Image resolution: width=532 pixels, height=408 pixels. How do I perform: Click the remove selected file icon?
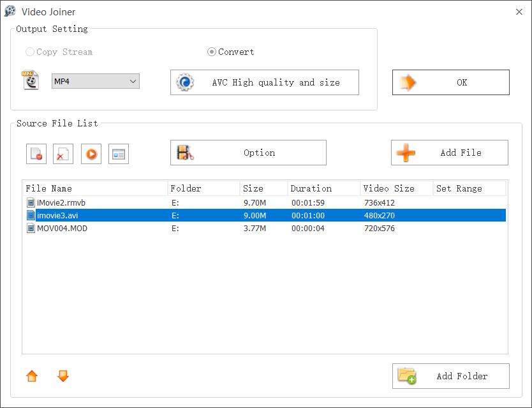tap(36, 154)
